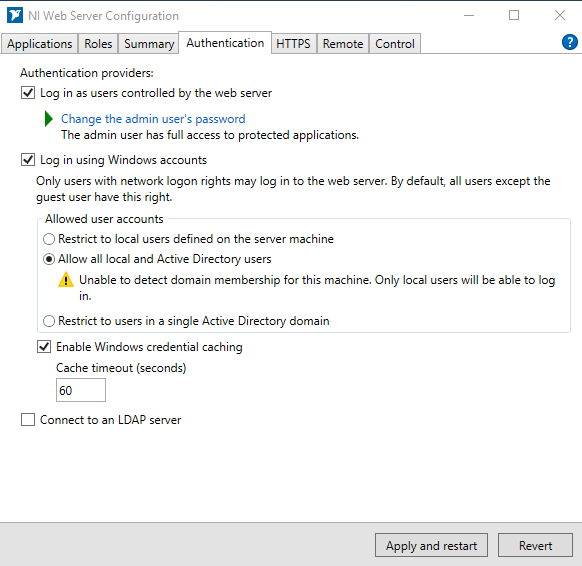Image resolution: width=582 pixels, height=566 pixels.
Task: Click the Cache timeout (seconds) label
Action: (x=121, y=368)
